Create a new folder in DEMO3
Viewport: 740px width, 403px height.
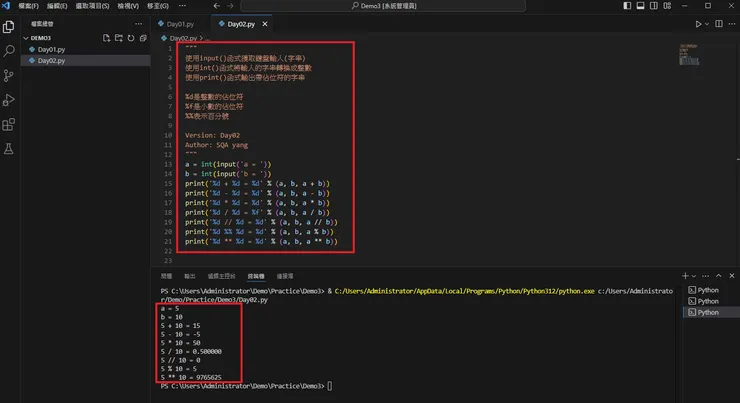click(x=118, y=38)
